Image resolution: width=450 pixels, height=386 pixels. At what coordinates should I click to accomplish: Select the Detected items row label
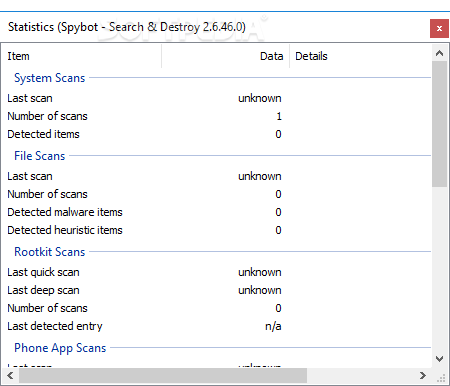(x=43, y=134)
